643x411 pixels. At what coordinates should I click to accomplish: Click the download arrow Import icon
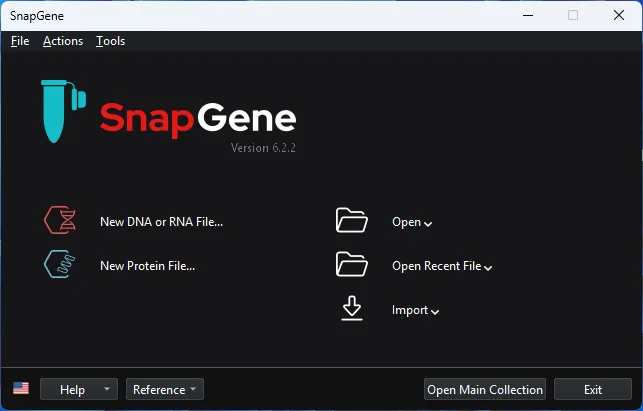tap(352, 308)
